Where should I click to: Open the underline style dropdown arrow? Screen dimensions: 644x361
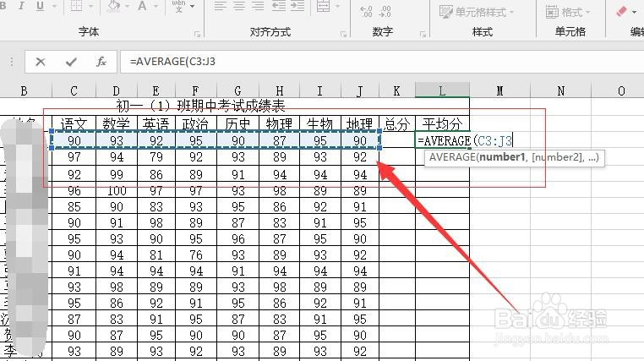click(54, 6)
